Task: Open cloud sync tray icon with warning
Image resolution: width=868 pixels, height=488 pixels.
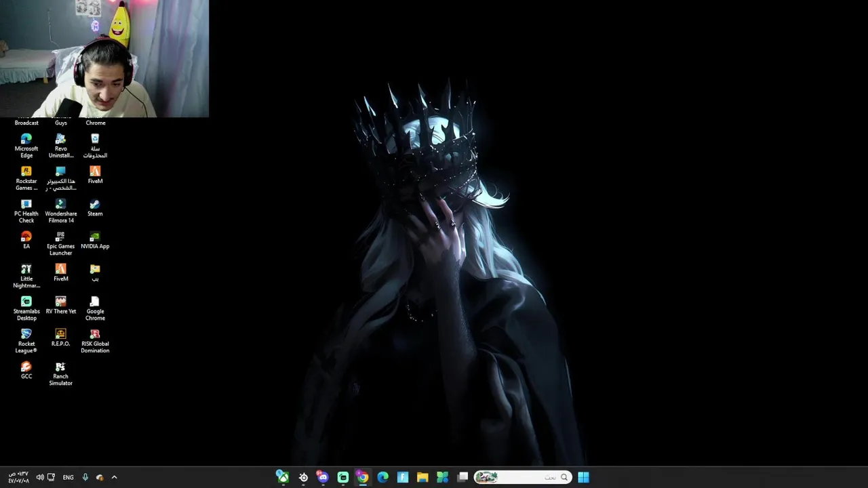Action: [100, 477]
